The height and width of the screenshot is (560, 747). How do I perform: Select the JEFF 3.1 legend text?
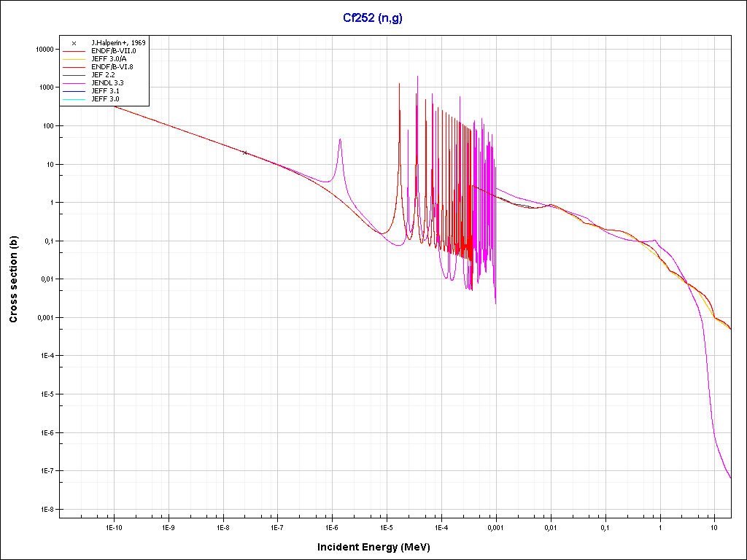(105, 91)
